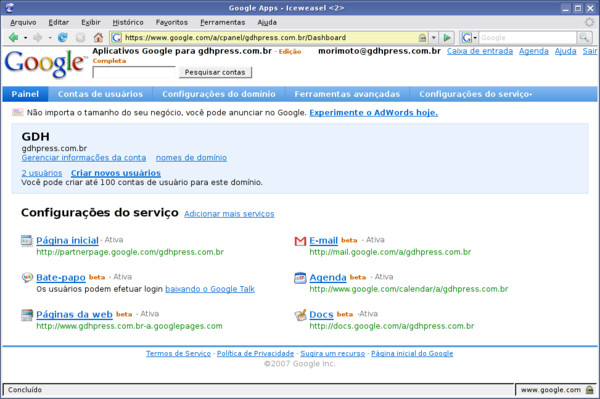Viewport: 600px width, 399px height.
Task: Click the browser Forward arrow icon
Action: [38, 37]
